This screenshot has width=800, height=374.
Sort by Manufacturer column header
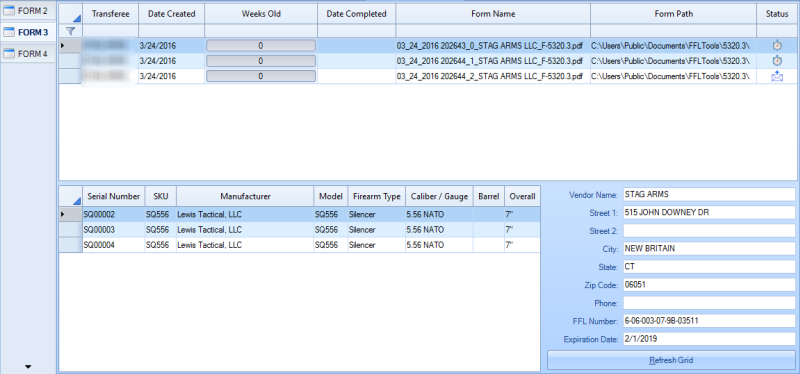[x=245, y=196]
